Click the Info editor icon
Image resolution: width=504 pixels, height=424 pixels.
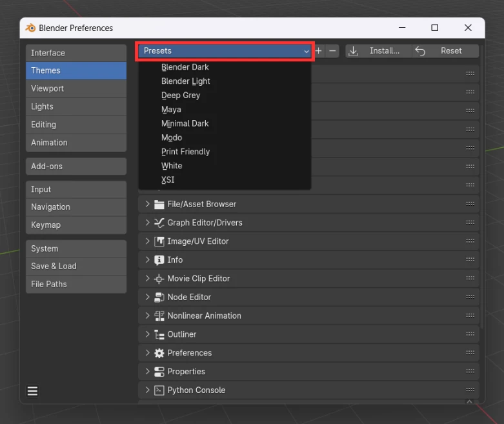pyautogui.click(x=159, y=260)
